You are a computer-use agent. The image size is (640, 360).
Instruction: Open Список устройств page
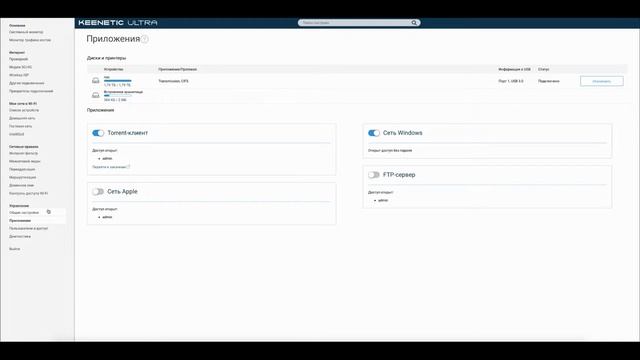24,110
